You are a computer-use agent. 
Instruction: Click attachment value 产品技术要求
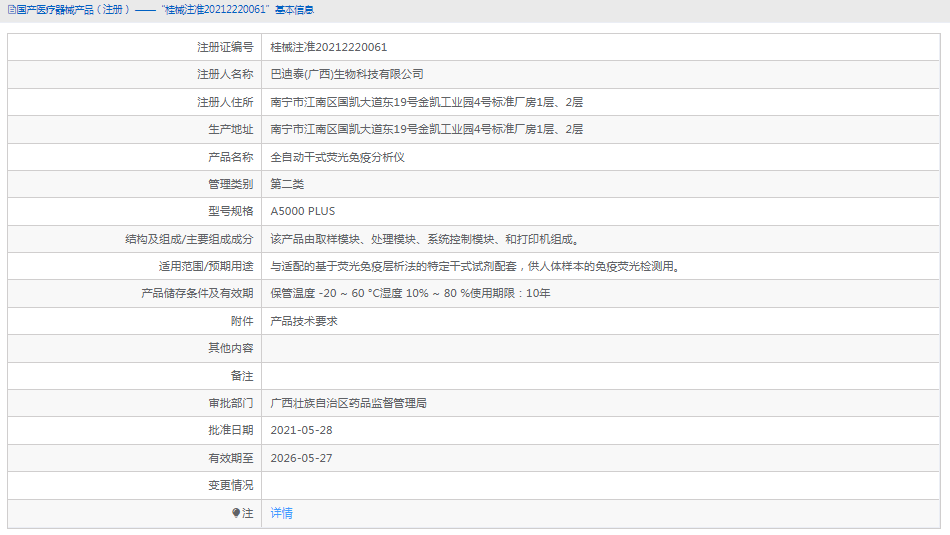tap(304, 321)
